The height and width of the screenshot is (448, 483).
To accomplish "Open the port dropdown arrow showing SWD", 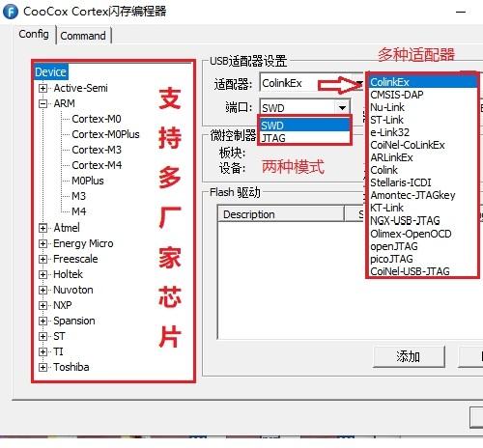I will pyautogui.click(x=342, y=108).
